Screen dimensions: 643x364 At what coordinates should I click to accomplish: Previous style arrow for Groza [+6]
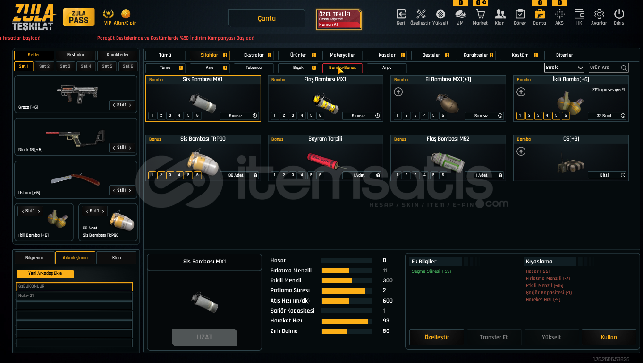click(x=114, y=105)
